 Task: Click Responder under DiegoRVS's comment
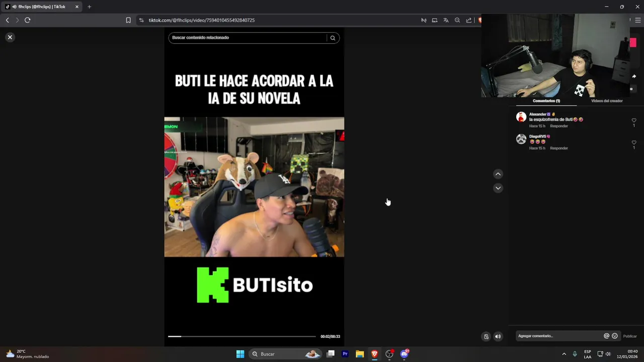click(x=559, y=148)
